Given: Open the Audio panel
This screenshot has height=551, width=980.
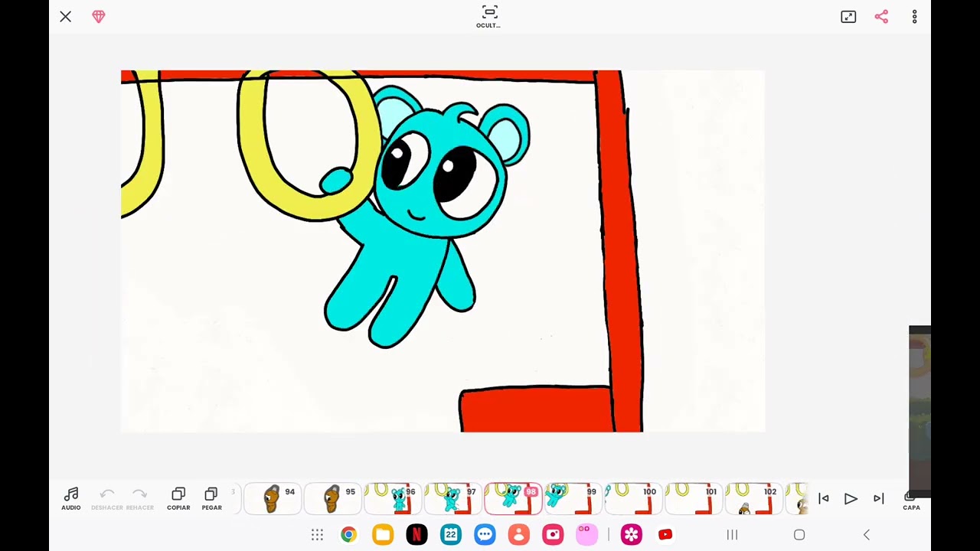Looking at the screenshot, I should 71,499.
